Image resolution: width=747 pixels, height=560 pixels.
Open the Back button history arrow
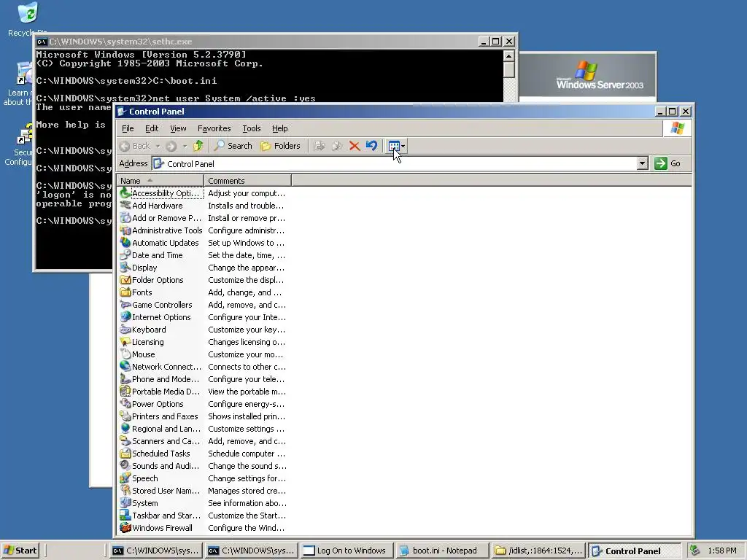coord(158,146)
